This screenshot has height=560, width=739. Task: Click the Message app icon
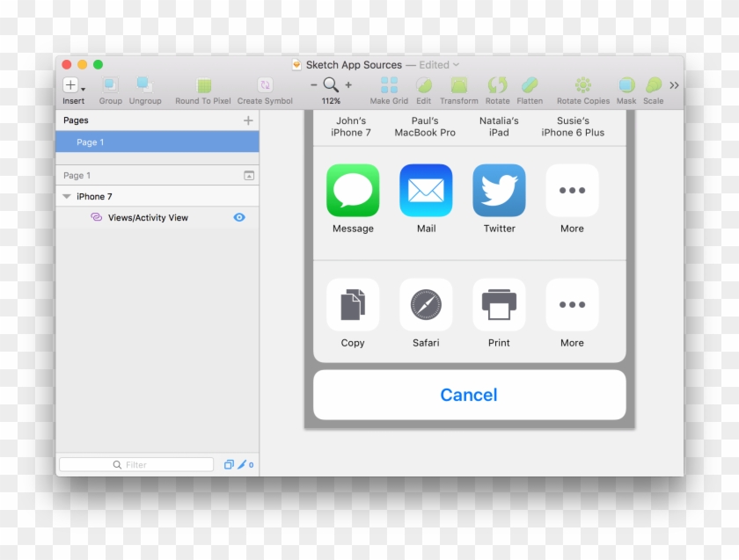[353, 190]
